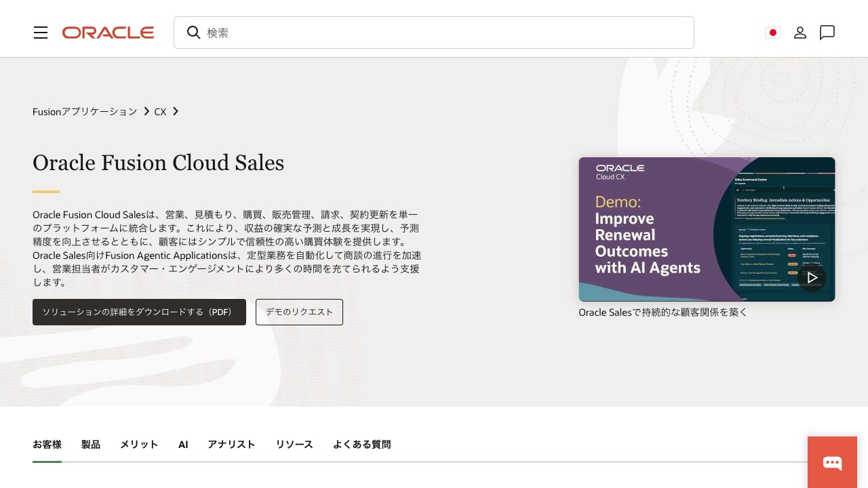Switch to the 製品 tab
The height and width of the screenshot is (488, 868).
click(x=91, y=445)
